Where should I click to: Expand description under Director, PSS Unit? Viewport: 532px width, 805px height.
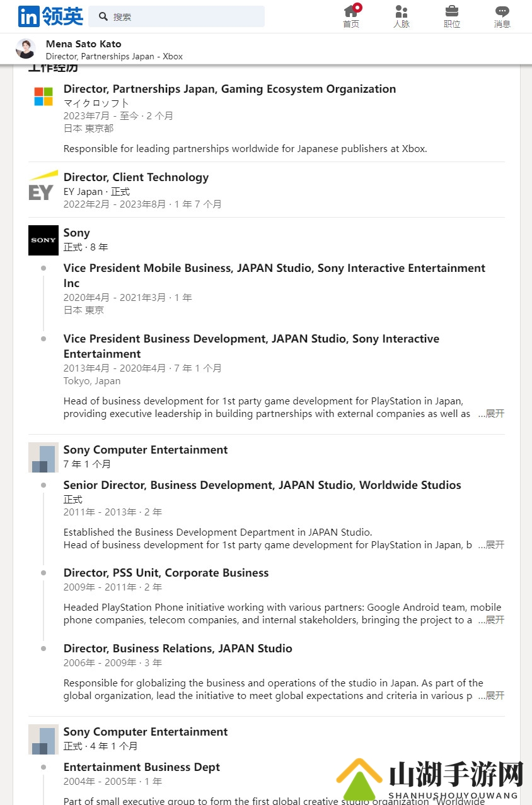click(492, 620)
